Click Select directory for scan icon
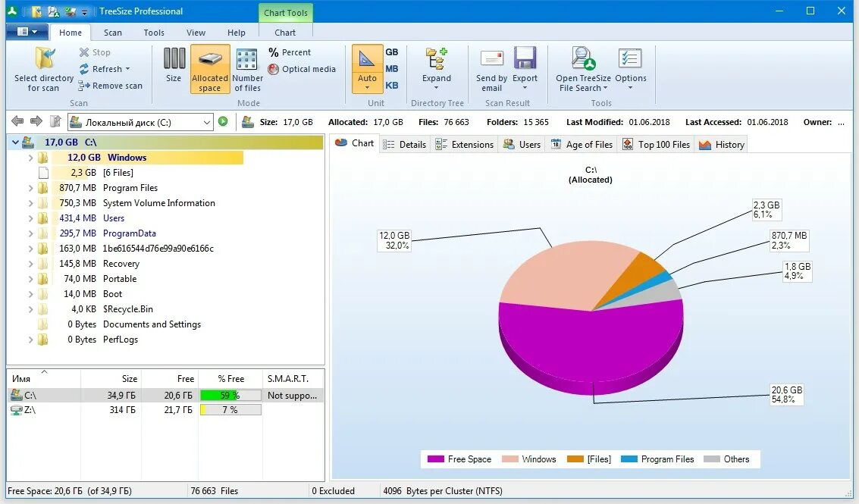 [x=45, y=59]
